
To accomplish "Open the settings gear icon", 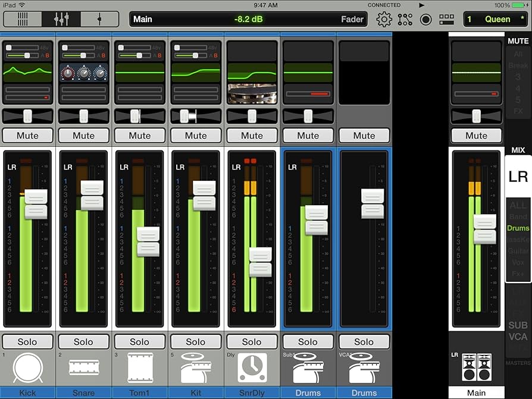I will coord(384,19).
